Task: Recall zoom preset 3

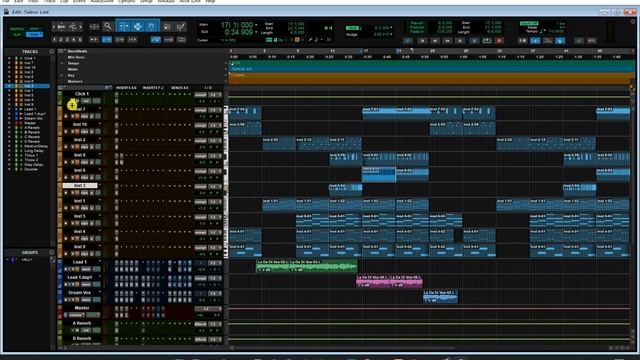Action: click(67, 40)
